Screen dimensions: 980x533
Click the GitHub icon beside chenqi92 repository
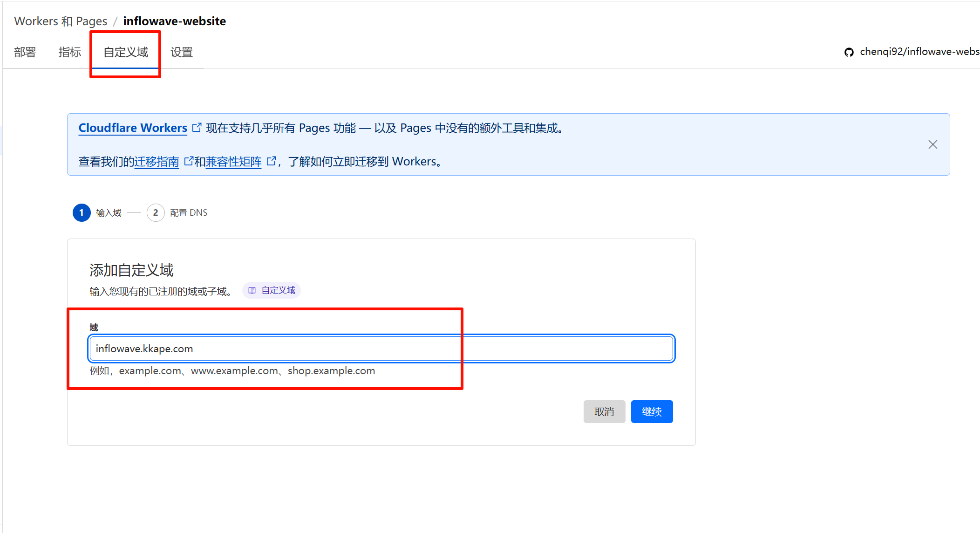(x=849, y=52)
